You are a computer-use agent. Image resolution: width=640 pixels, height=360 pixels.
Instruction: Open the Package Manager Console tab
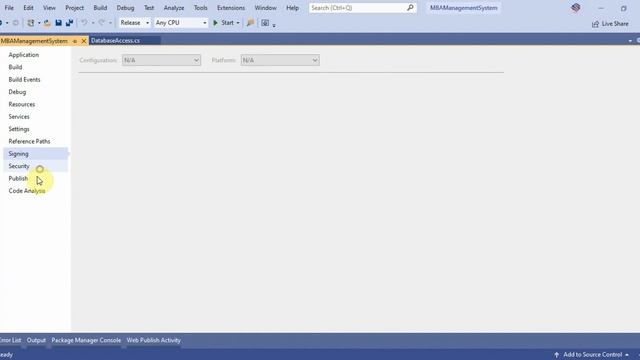tap(86, 340)
